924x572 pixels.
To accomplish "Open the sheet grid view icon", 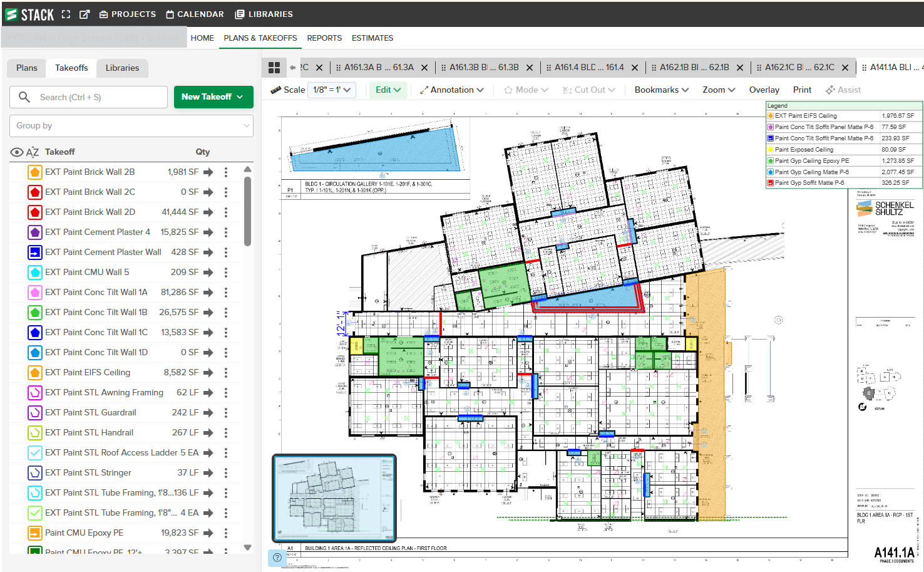I will tap(274, 68).
